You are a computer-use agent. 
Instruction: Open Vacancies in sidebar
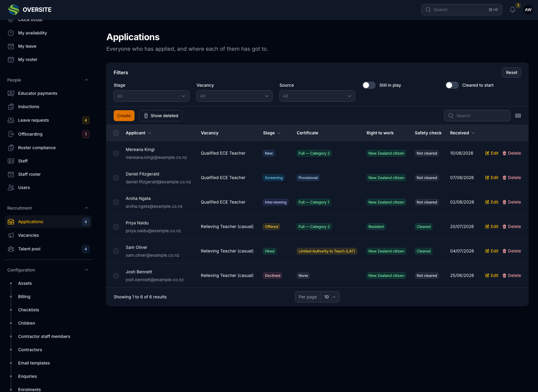coord(48,235)
